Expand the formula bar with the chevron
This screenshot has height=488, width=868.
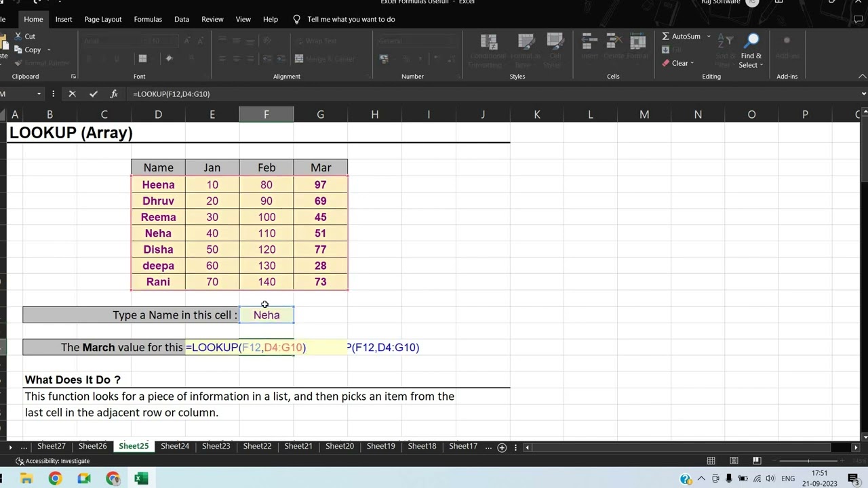(x=863, y=94)
